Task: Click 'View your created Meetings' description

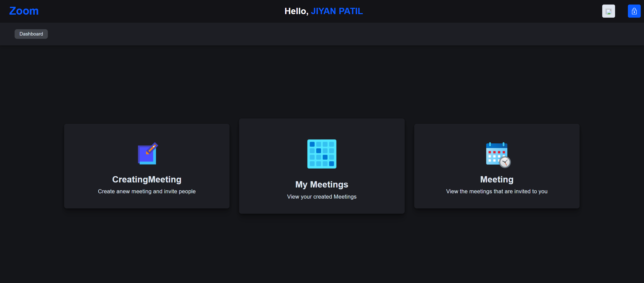Action: click(x=322, y=197)
